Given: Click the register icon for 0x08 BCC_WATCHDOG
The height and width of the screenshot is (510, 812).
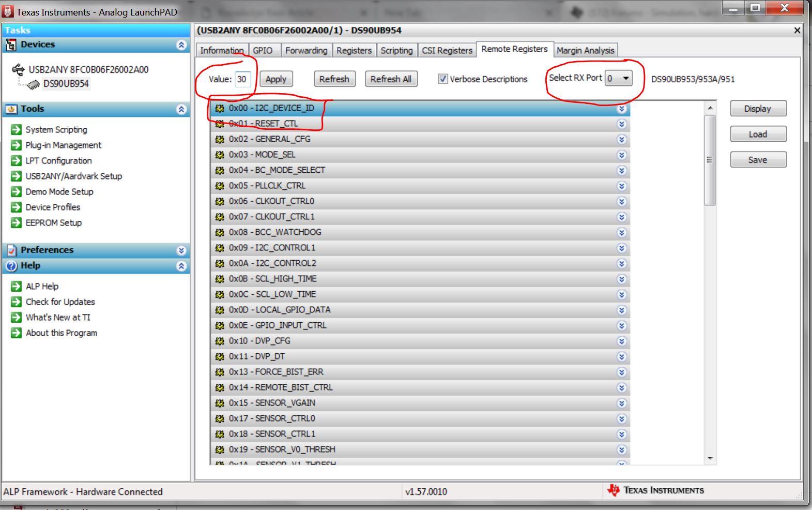Looking at the screenshot, I should click(220, 232).
